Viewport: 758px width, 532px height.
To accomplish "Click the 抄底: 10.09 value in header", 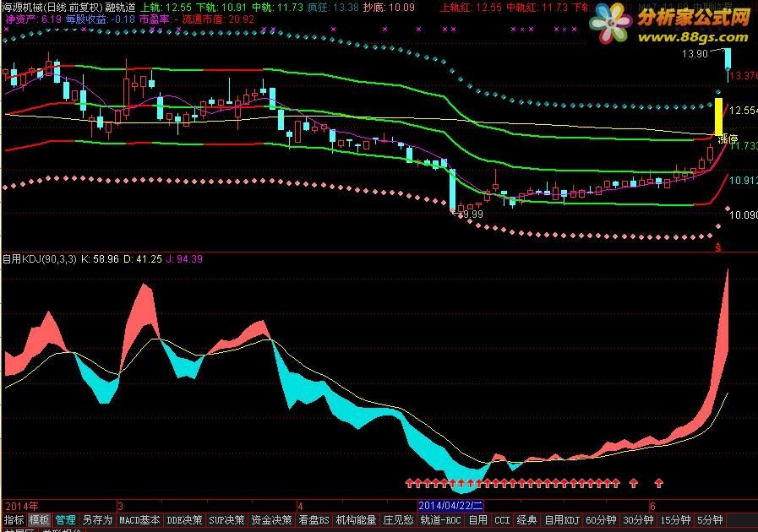I will (x=389, y=8).
